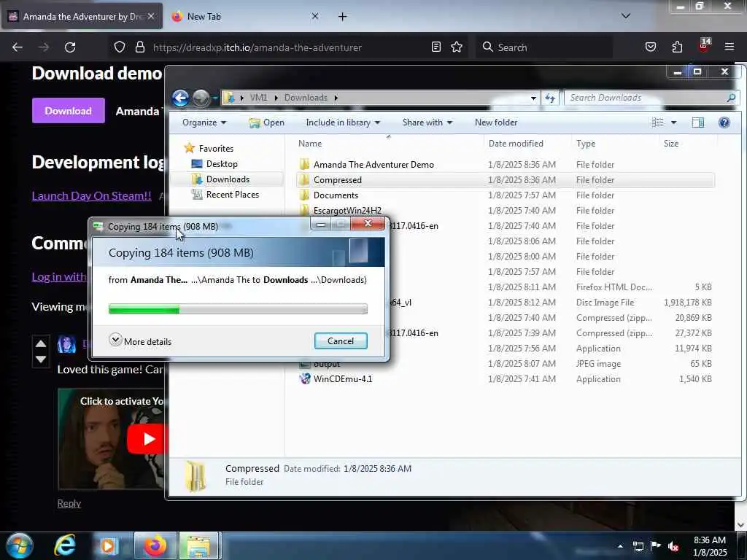Click the purple Download button
The width and height of the screenshot is (747, 560).
[x=68, y=111]
